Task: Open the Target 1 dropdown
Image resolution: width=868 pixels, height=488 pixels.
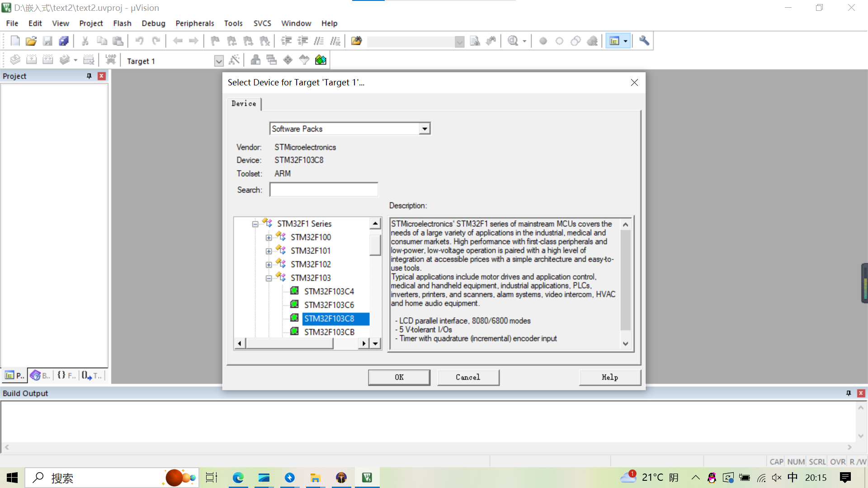Action: pos(219,61)
